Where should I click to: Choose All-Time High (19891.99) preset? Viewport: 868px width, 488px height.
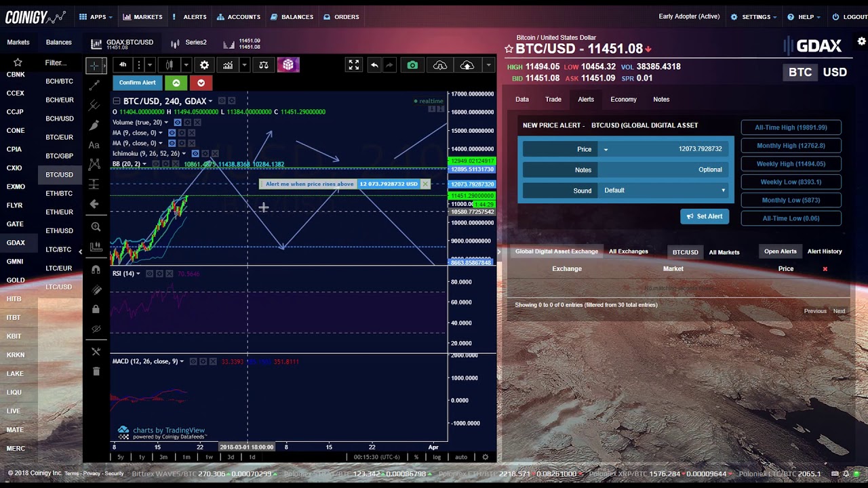click(791, 127)
